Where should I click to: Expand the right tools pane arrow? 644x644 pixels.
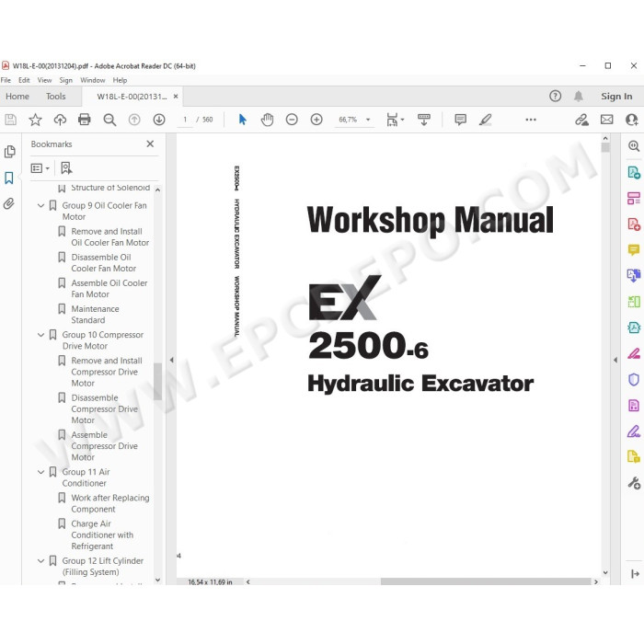click(x=615, y=361)
